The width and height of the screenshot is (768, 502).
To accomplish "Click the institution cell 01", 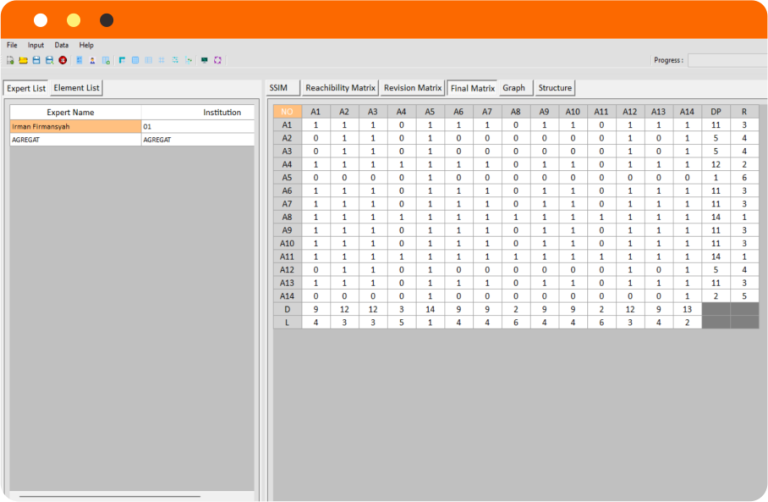I will (198, 126).
